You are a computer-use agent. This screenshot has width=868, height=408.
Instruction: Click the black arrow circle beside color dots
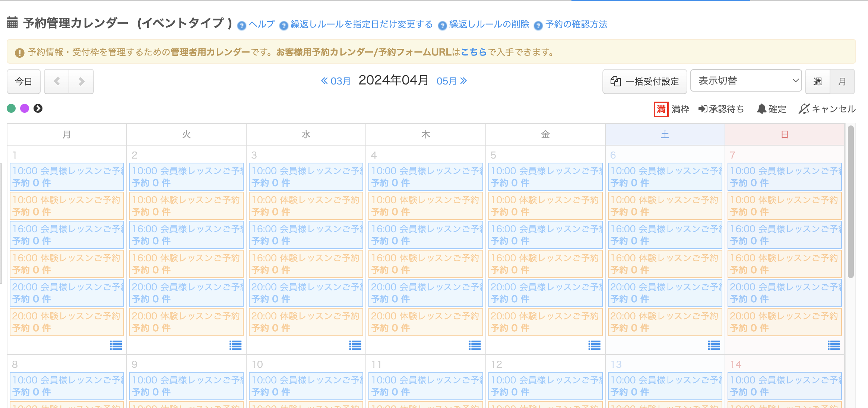[38, 108]
